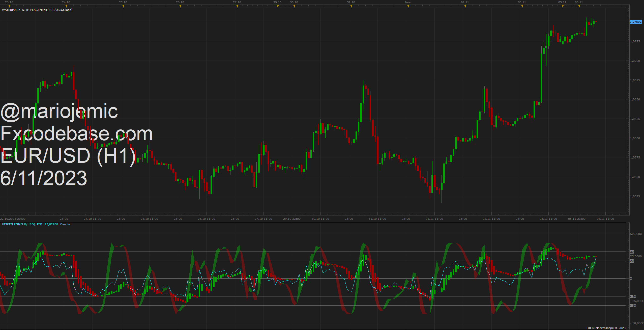Image resolution: width=644 pixels, height=330 pixels.
Task: Select the 0 level tag on oscillator
Action: pyautogui.click(x=631, y=279)
